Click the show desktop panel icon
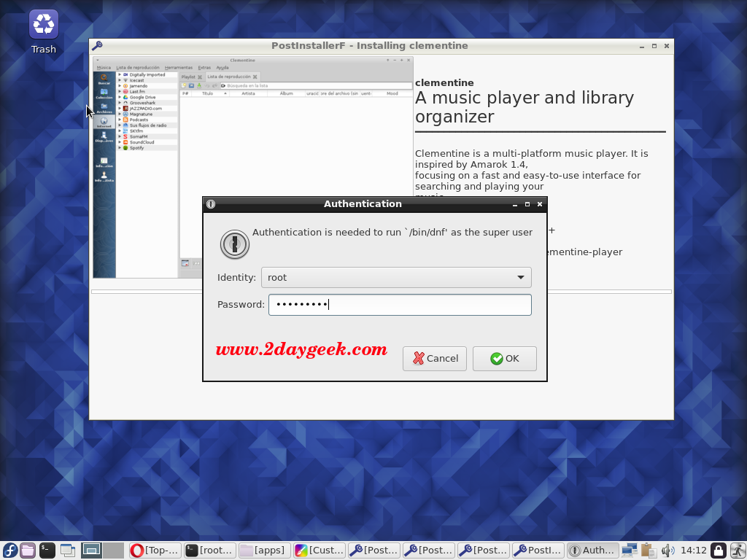 (x=68, y=551)
